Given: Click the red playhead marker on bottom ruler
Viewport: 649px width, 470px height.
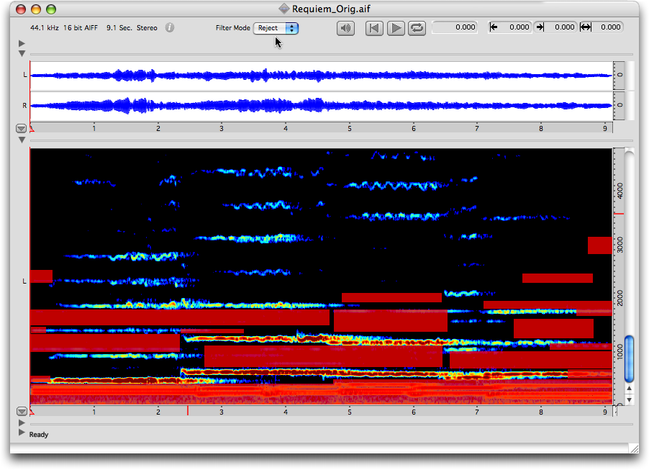Looking at the screenshot, I should point(187,410).
